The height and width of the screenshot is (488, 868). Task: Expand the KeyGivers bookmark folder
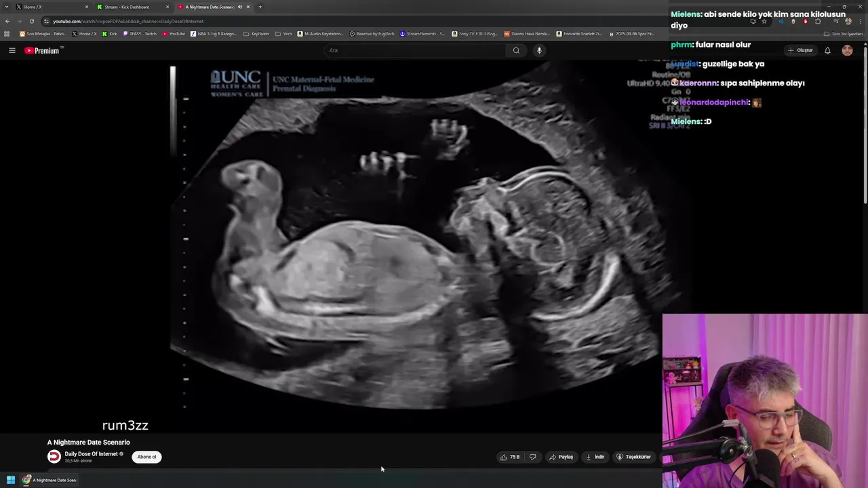[256, 34]
